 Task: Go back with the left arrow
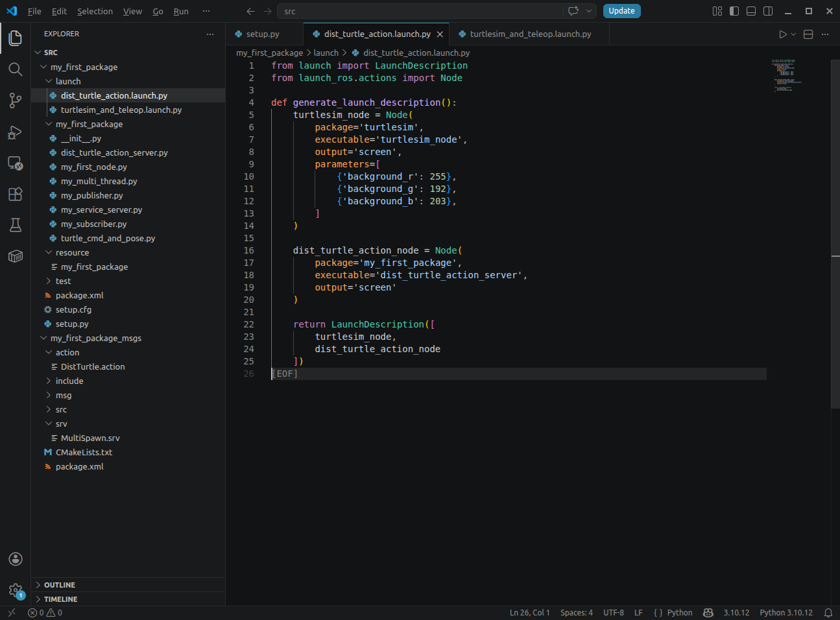pos(251,11)
